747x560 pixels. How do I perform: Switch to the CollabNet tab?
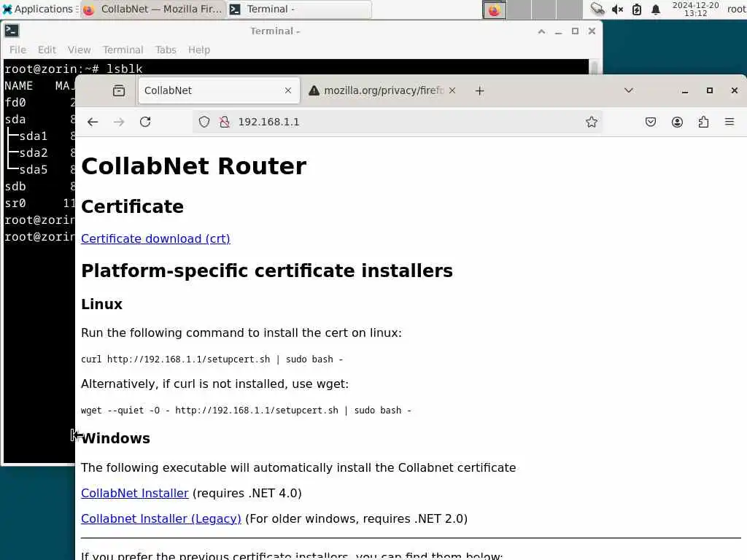coord(219,90)
